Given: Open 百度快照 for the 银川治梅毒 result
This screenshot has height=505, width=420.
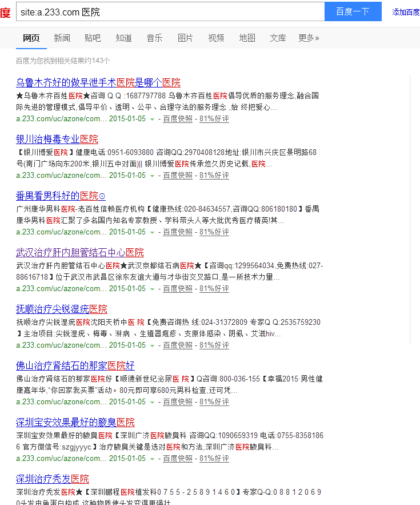Looking at the screenshot, I should point(178,176).
